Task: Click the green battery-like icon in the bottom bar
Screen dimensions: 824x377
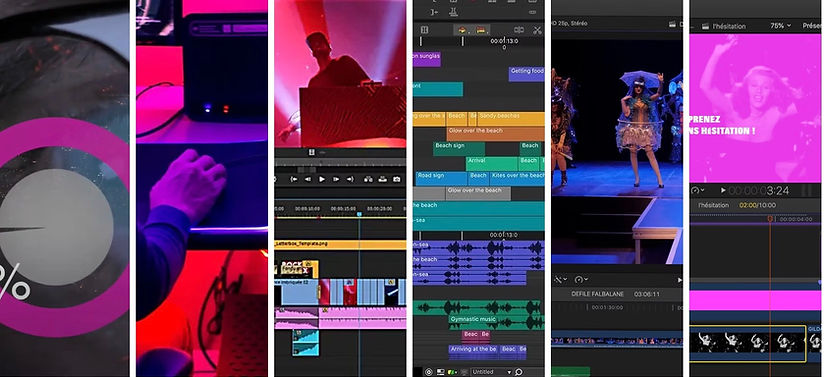Action: click(x=452, y=372)
